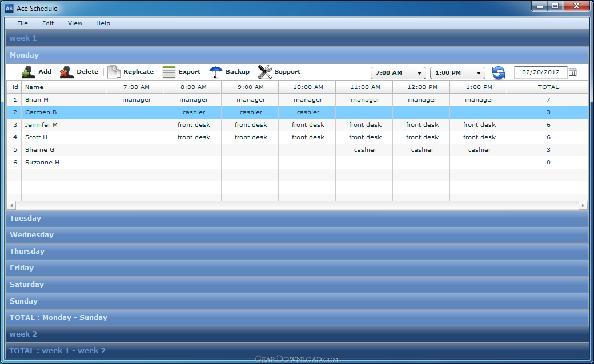This screenshot has height=364, width=594.
Task: Expand the week 2 section
Action: click(297, 334)
